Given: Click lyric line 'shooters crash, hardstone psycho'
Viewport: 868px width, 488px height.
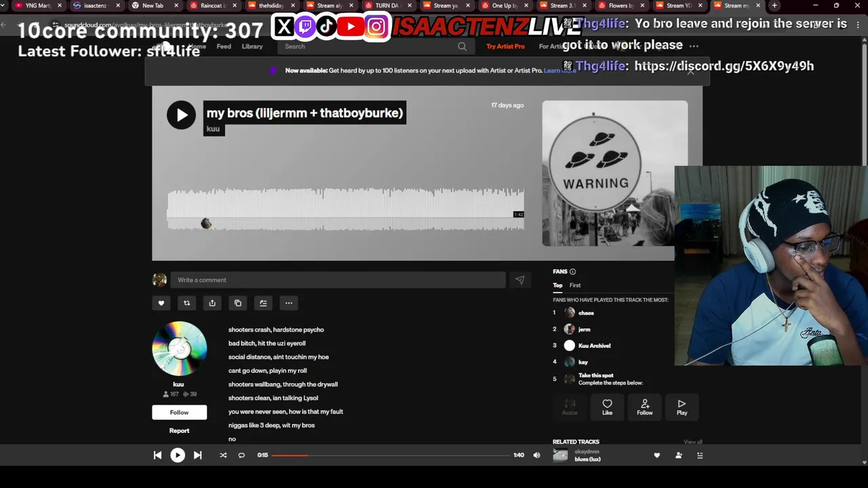Looking at the screenshot, I should pos(276,330).
